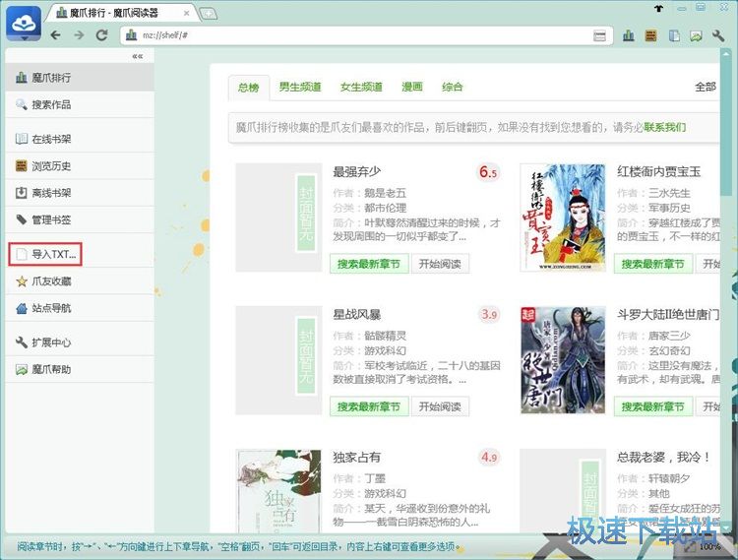The width and height of the screenshot is (738, 560).
Task: Click the 3.9 rating badge
Action: point(489,314)
